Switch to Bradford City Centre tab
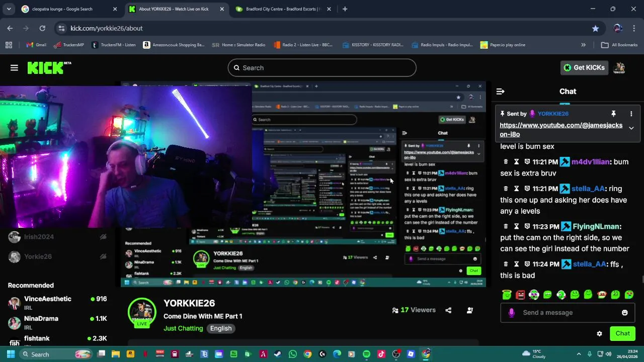644x362 pixels. tap(282, 9)
